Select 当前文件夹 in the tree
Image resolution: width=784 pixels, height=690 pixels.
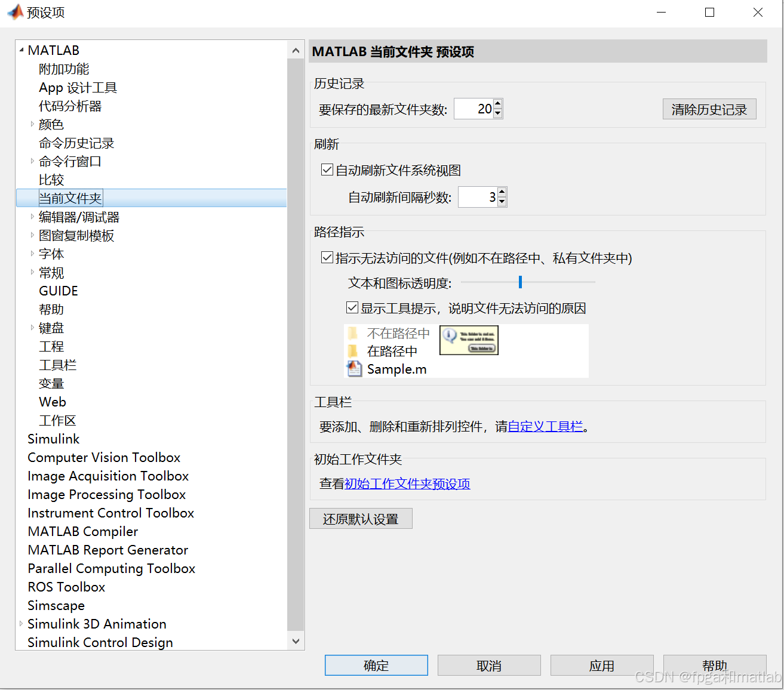tap(70, 198)
